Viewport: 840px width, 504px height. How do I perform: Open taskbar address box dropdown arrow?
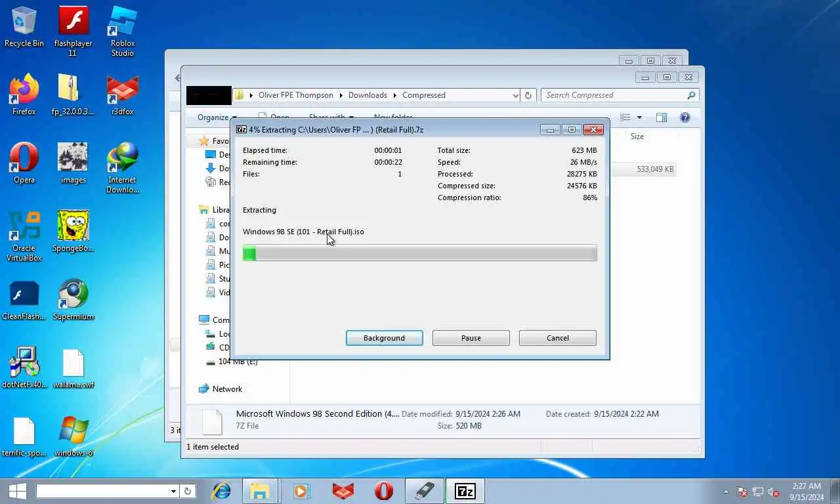pyautogui.click(x=173, y=491)
